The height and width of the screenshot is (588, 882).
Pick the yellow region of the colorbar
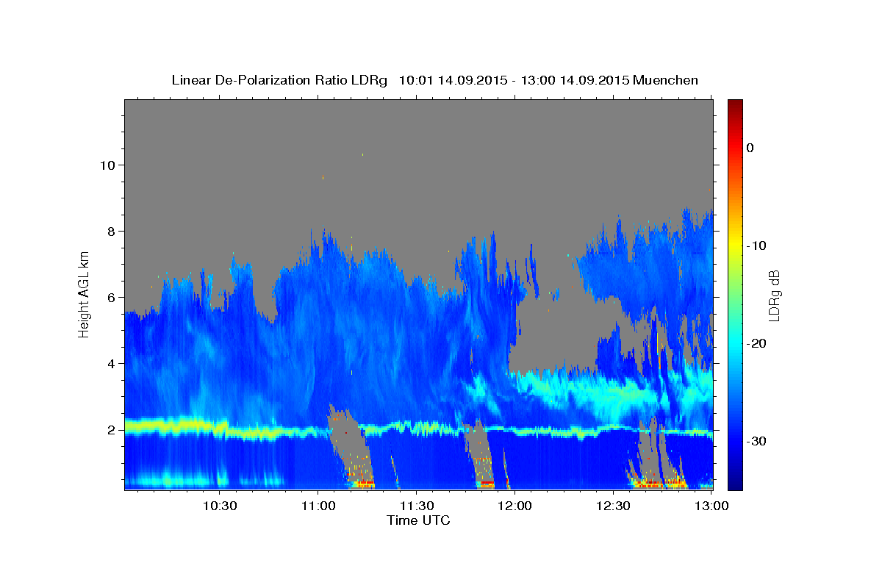(735, 243)
